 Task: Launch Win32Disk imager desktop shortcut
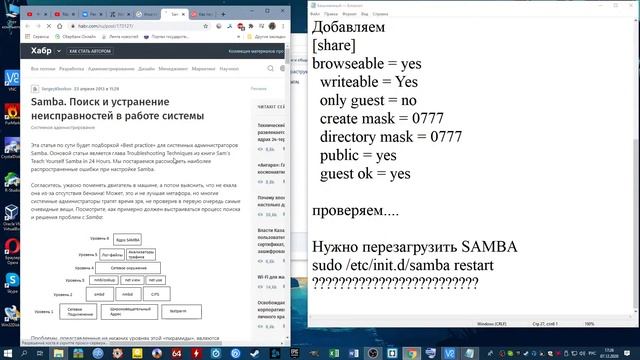tap(12, 316)
